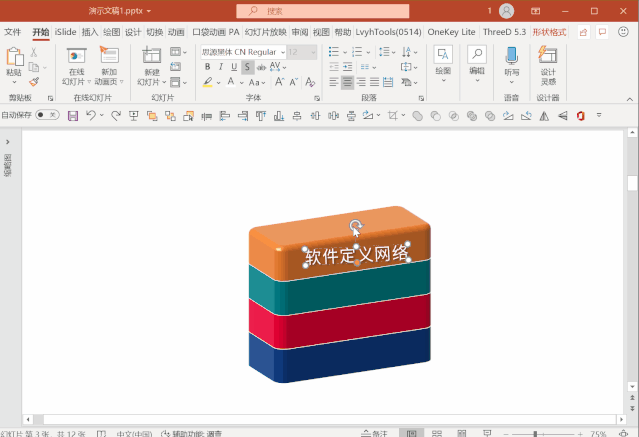The width and height of the screenshot is (639, 437).
Task: Click the New Slide (新建幻灯片) icon
Action: (152, 55)
